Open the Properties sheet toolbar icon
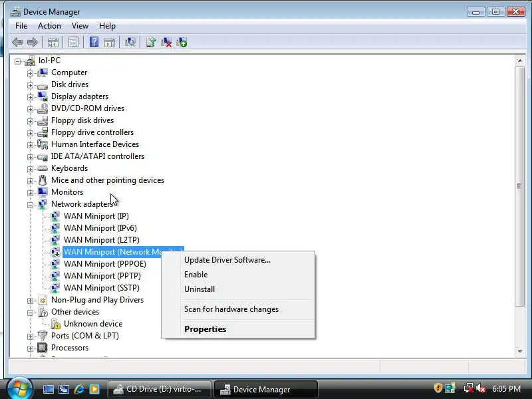532x399 pixels. click(73, 43)
